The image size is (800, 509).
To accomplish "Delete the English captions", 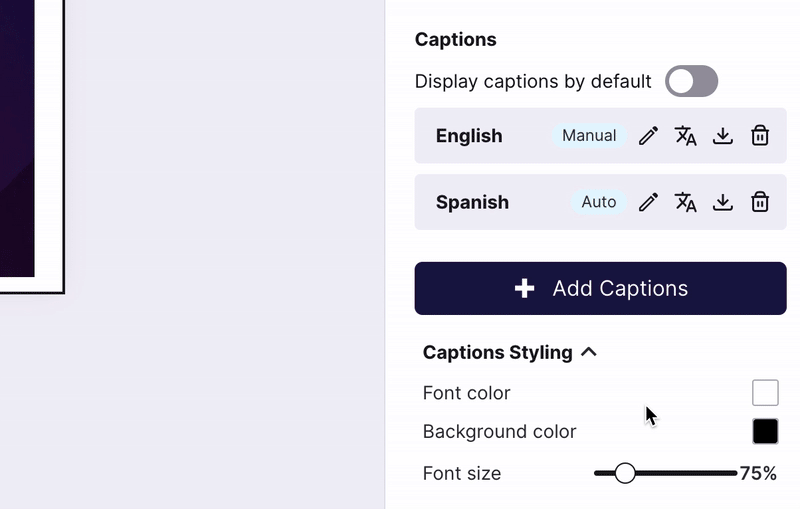I will pos(760,136).
